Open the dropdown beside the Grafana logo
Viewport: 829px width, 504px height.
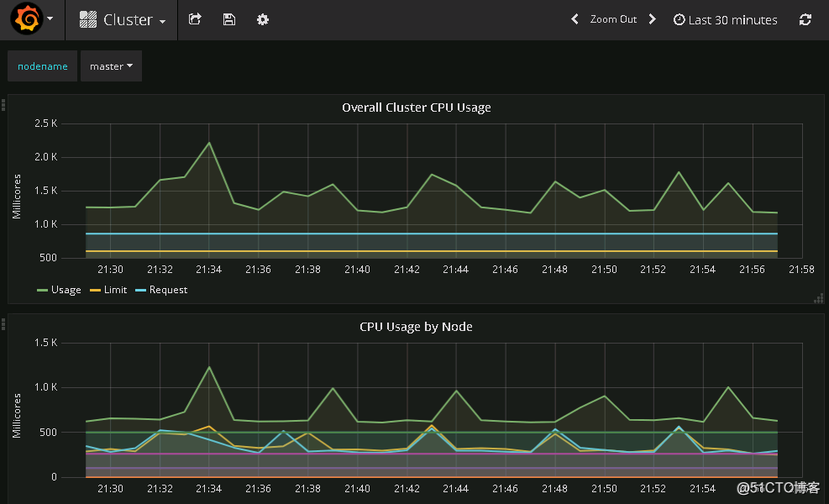50,18
